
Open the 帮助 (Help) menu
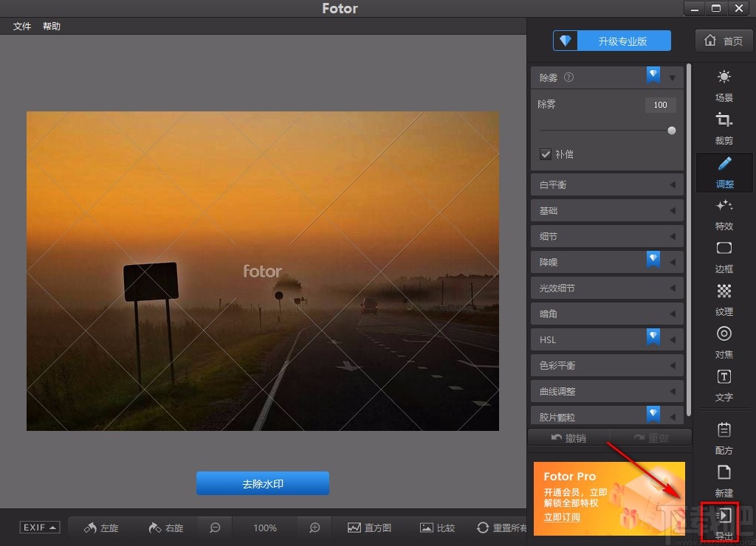[x=51, y=26]
